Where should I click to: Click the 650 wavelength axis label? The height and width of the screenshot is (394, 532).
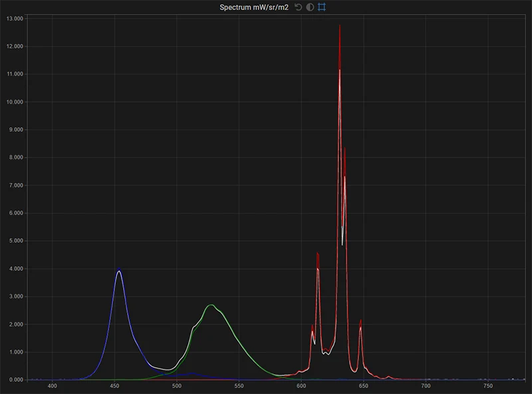363,386
